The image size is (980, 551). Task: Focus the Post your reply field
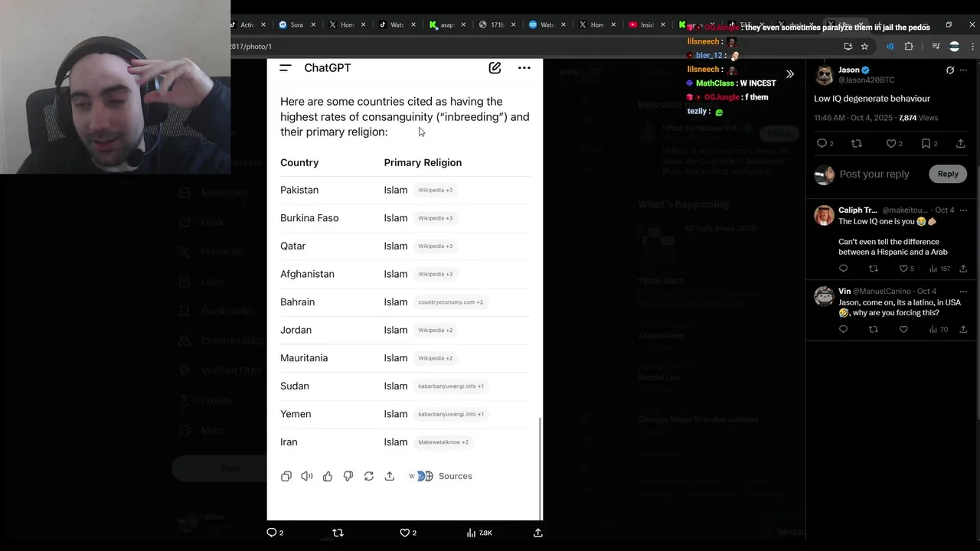point(874,174)
